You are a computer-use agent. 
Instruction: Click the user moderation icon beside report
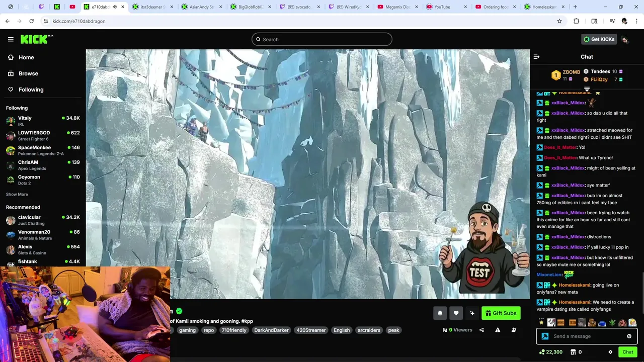click(x=514, y=330)
